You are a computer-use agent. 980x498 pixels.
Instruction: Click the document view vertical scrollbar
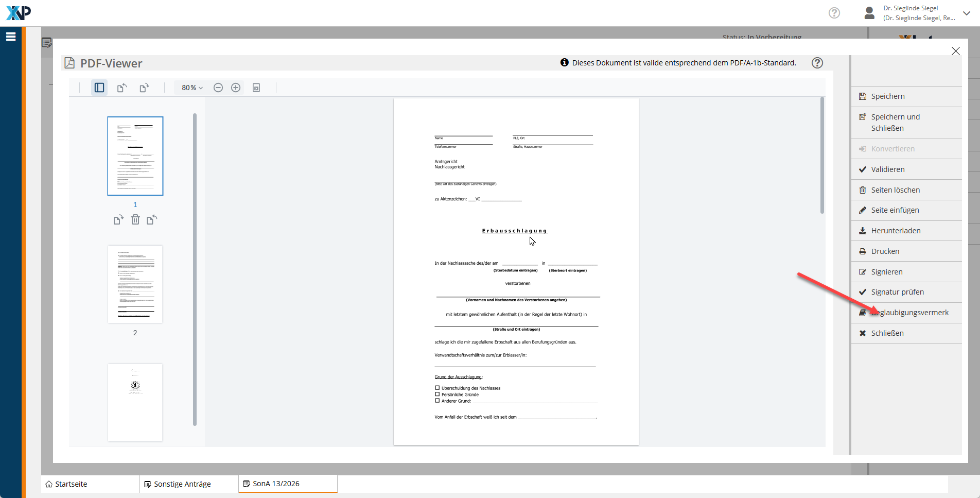(822, 154)
